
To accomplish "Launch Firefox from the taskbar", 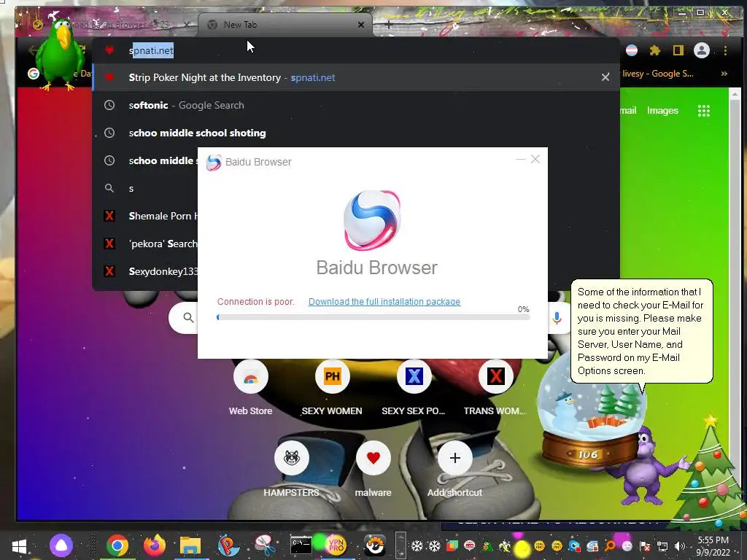I will pos(155,545).
